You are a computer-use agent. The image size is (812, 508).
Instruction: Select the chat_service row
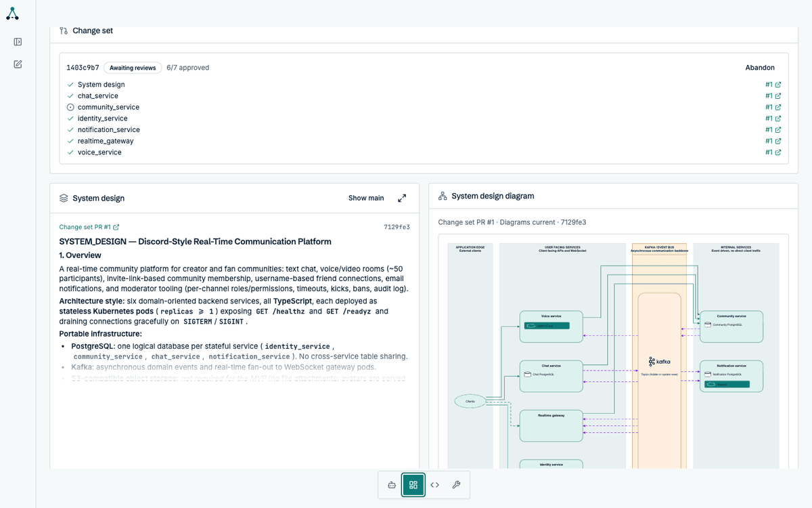click(424, 96)
